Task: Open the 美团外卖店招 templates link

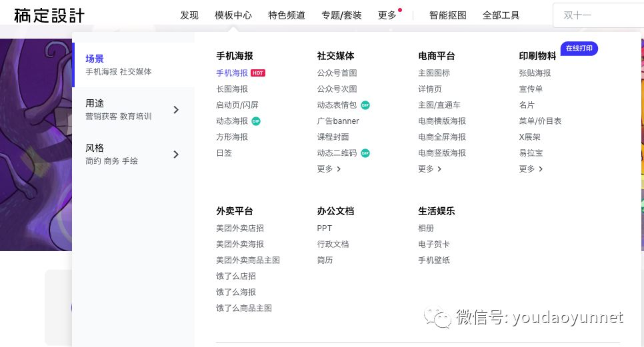Action: [240, 228]
